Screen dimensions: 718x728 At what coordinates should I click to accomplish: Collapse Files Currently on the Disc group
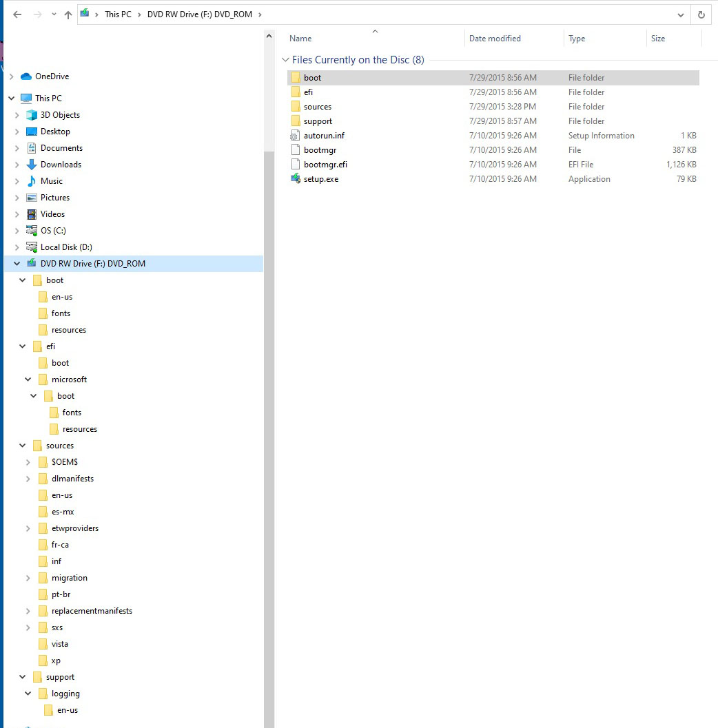[286, 60]
